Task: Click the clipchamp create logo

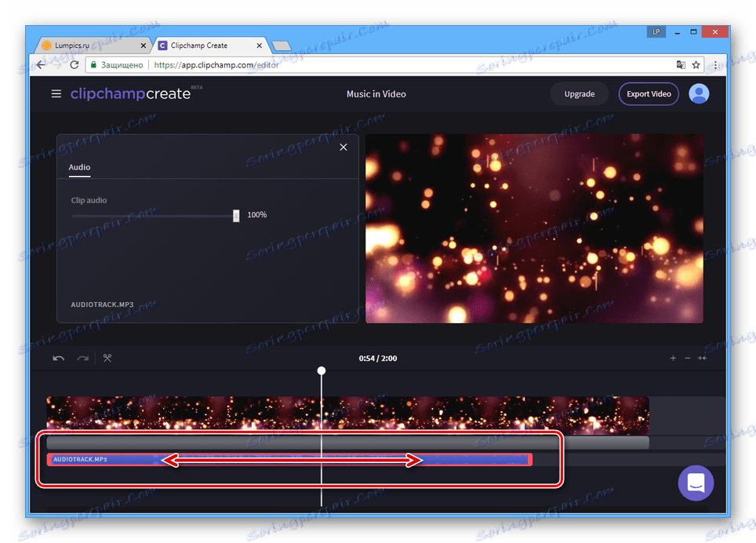Action: point(131,93)
